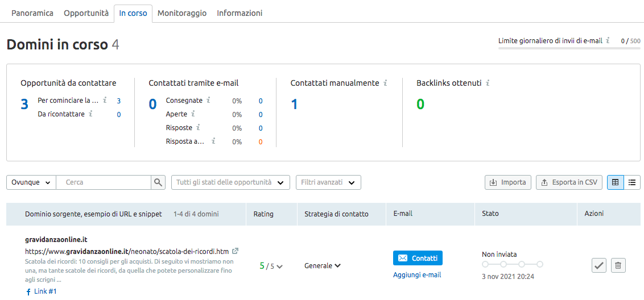Change the Generale contact strategy dropdown
The height and width of the screenshot is (300, 644).
[323, 265]
